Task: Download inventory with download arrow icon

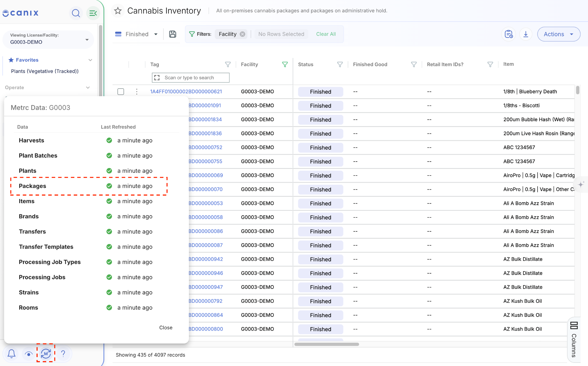Action: click(526, 34)
